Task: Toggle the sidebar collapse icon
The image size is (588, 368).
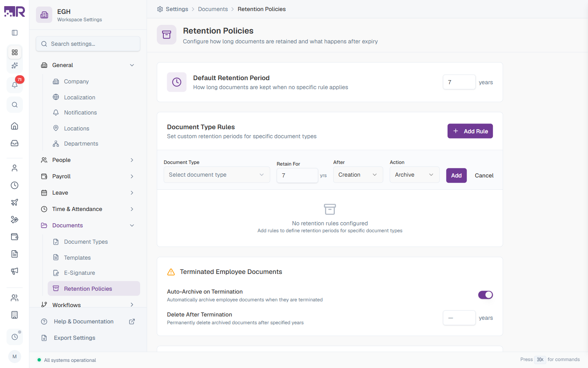Action: (x=15, y=33)
